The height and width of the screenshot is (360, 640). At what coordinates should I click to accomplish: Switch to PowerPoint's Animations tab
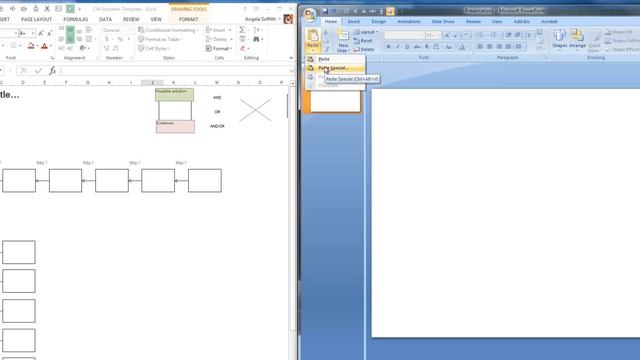pos(409,22)
